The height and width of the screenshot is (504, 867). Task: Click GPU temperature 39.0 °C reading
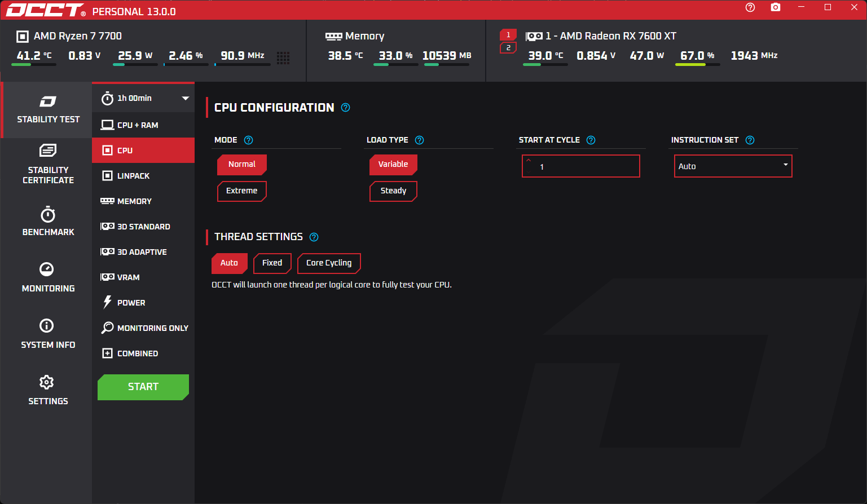[x=545, y=56]
